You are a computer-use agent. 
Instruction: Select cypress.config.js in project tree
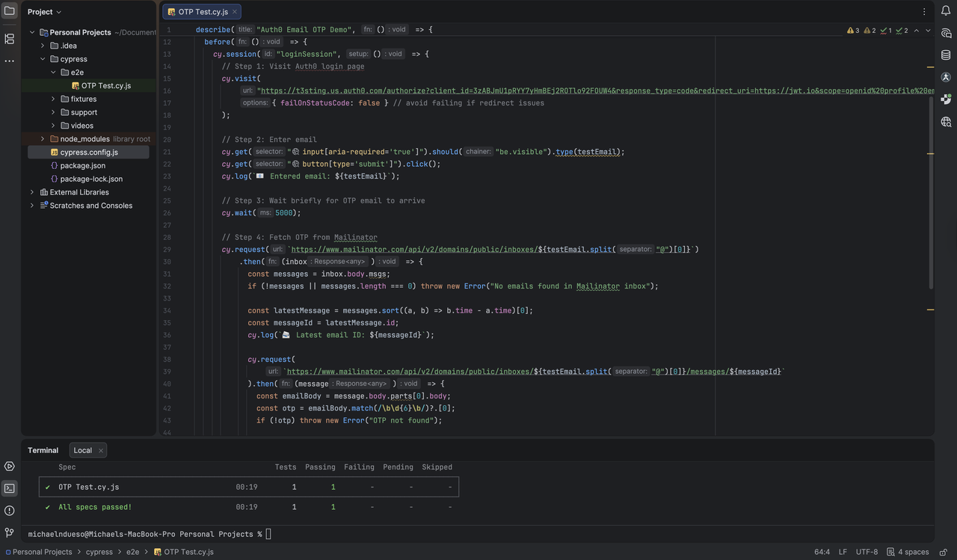(x=88, y=152)
